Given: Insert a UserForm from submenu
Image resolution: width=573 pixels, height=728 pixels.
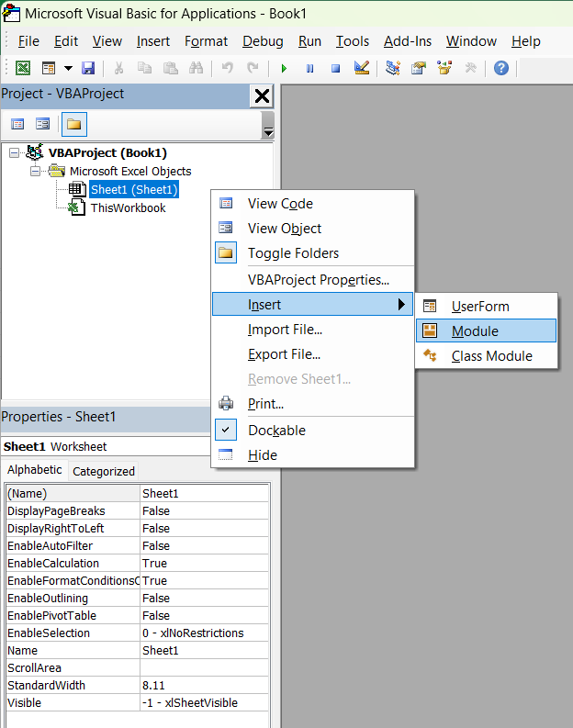Looking at the screenshot, I should point(486,307).
